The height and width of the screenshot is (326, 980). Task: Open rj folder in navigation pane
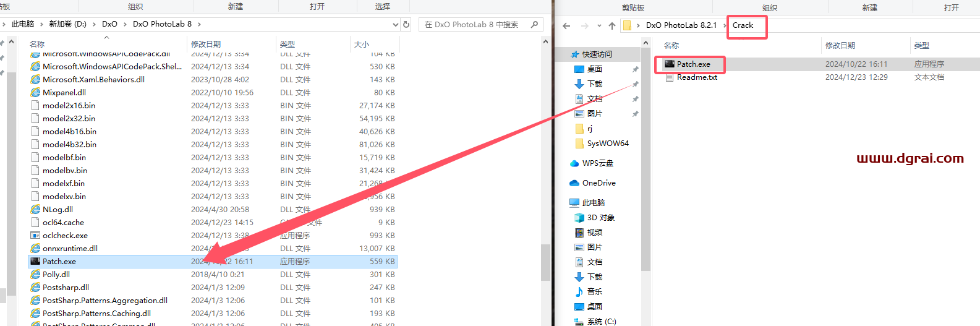pyautogui.click(x=589, y=129)
